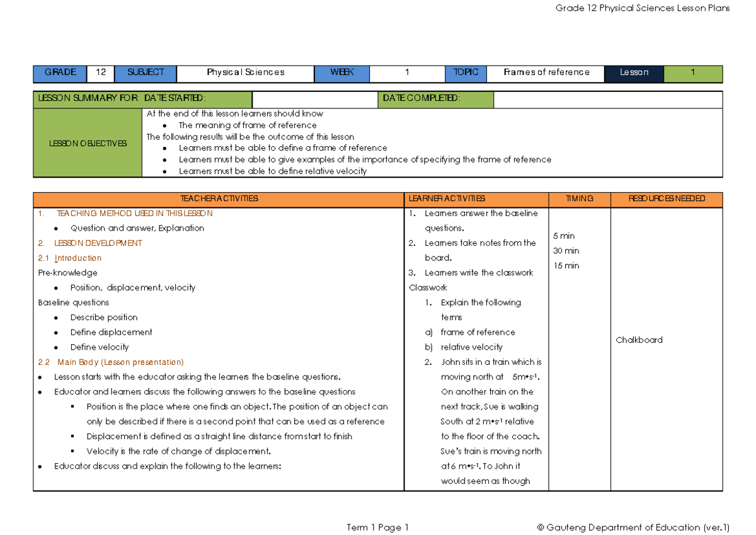
Task: Click the empty date completed field
Action: (608, 100)
